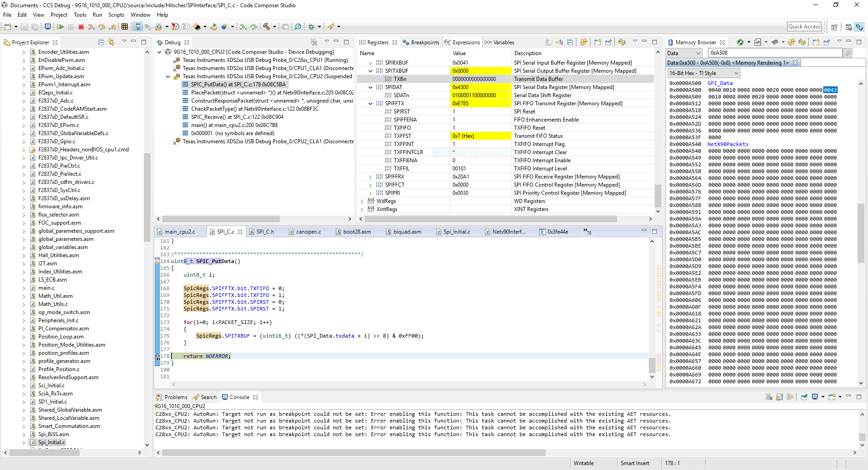Toggle Pin to Debug Context in Memory Browser
Viewport: 868px width, 470px height.
(827, 42)
